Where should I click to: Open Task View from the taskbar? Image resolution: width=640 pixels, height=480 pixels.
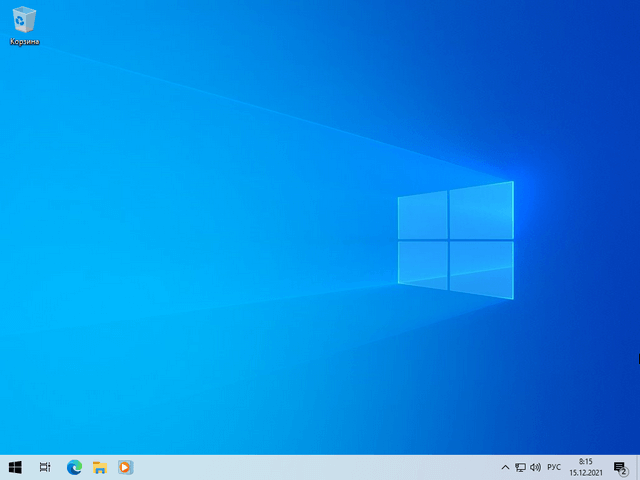45,467
